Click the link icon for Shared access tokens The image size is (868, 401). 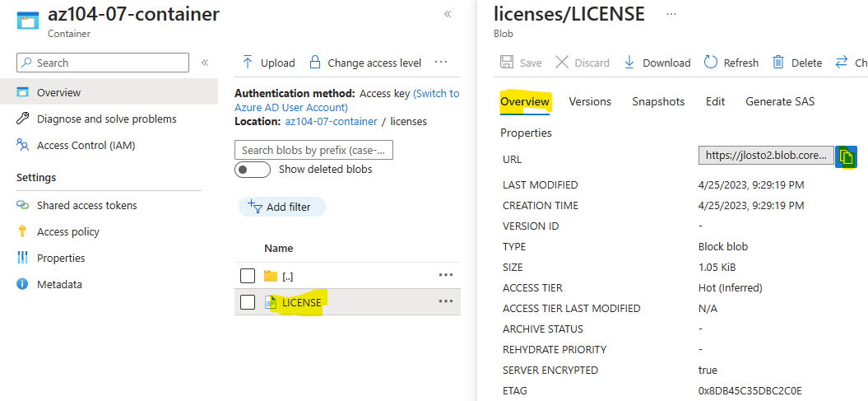[22, 205]
